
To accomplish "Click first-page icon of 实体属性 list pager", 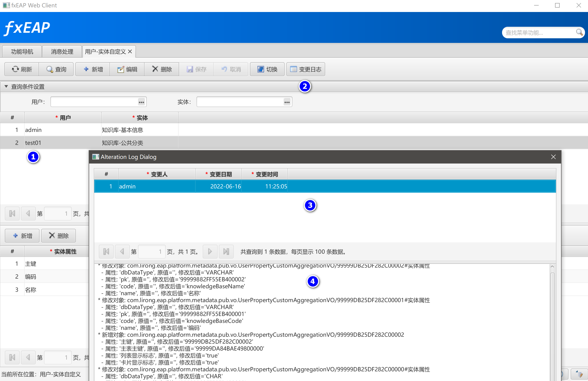I will [12, 357].
